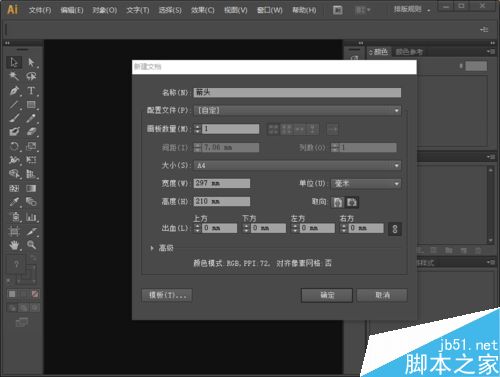
Task: Open Bridge from the menu bar icon
Action: click(x=338, y=10)
